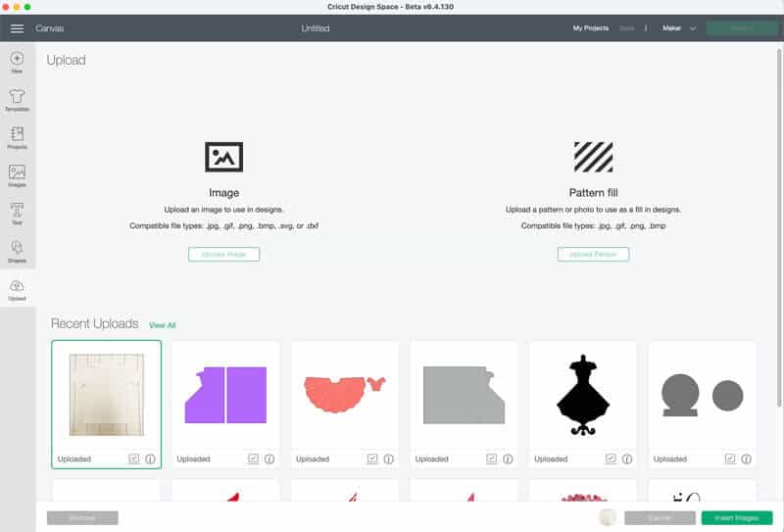Click the large Image picture icon
Image resolution: width=784 pixels, height=532 pixels.
click(224, 157)
